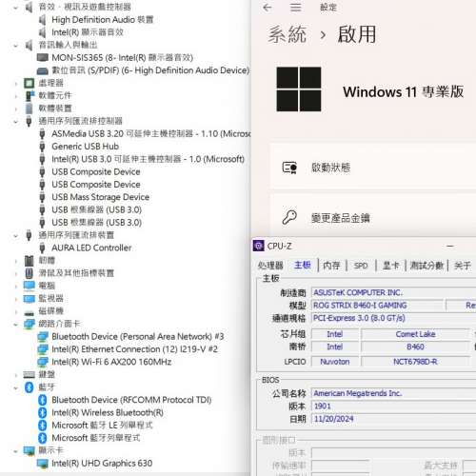Click the activation status certificate icon
476x476 pixels.
point(289,168)
